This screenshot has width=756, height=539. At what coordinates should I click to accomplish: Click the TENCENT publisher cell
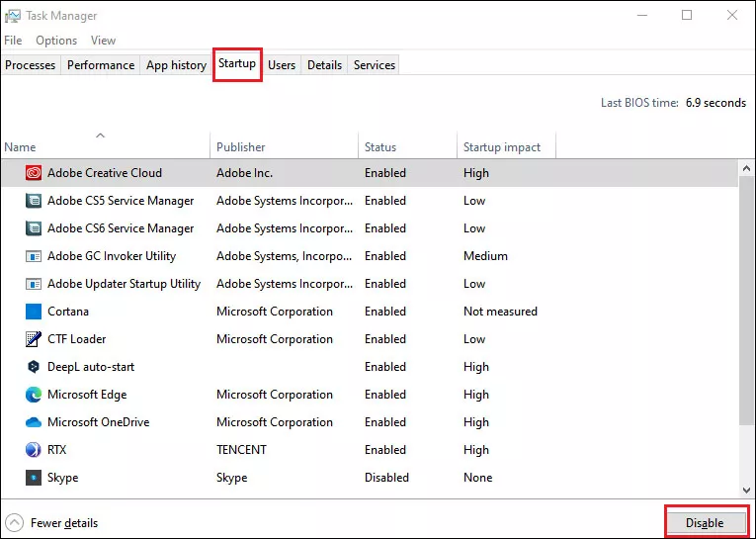(x=241, y=450)
